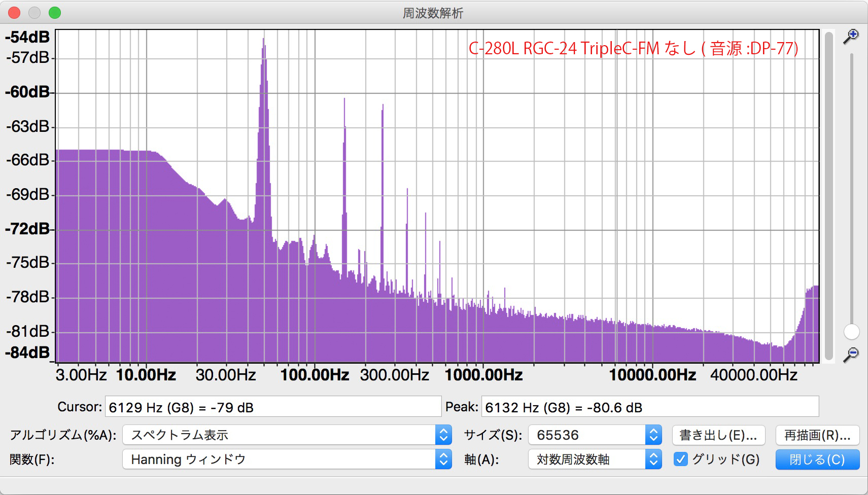Screen dimensions: 868x495
Task: Toggle the グリッド(G) checkbox
Action: pyautogui.click(x=681, y=459)
